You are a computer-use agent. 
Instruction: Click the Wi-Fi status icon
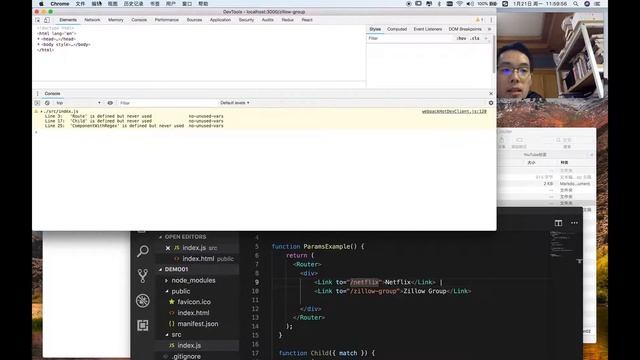click(x=460, y=4)
